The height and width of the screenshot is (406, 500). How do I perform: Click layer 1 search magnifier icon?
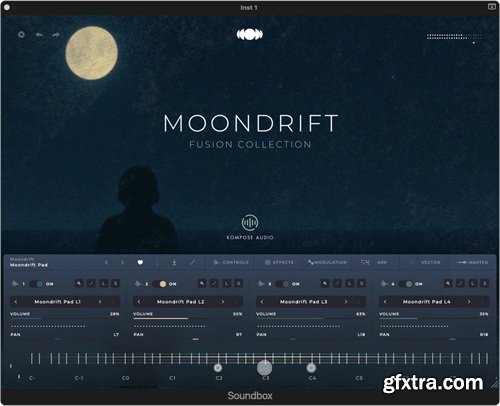point(79,284)
